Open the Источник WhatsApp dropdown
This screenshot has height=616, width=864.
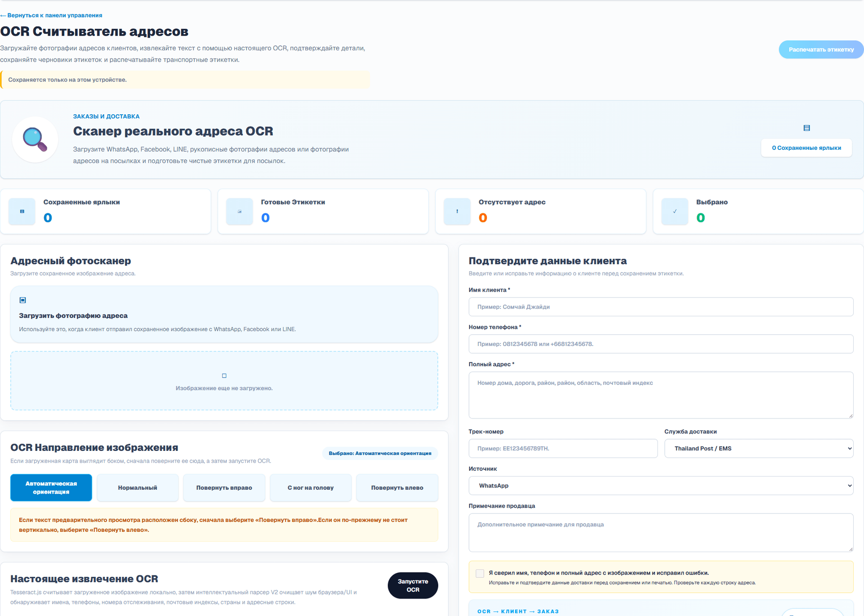coord(661,486)
